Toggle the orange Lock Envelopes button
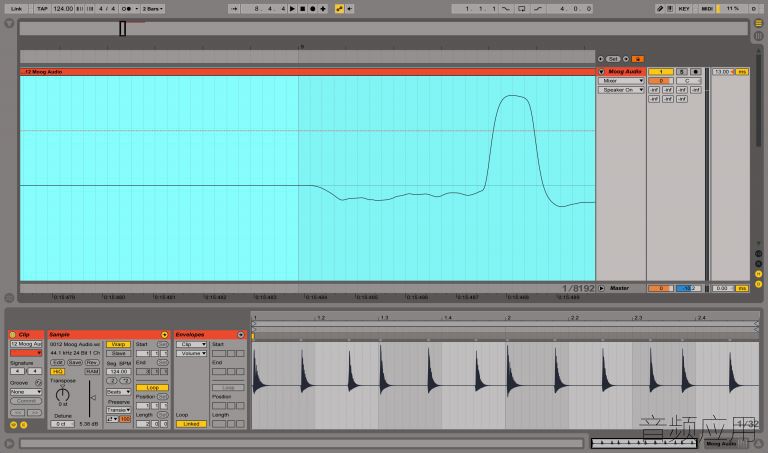Viewport: 768px width, 453px height. [x=638, y=59]
